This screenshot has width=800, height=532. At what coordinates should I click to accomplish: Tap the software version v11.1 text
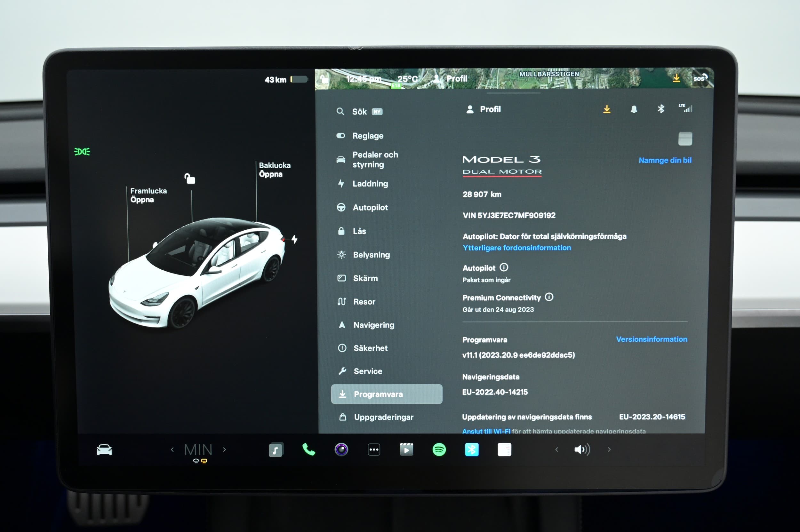[518, 355]
